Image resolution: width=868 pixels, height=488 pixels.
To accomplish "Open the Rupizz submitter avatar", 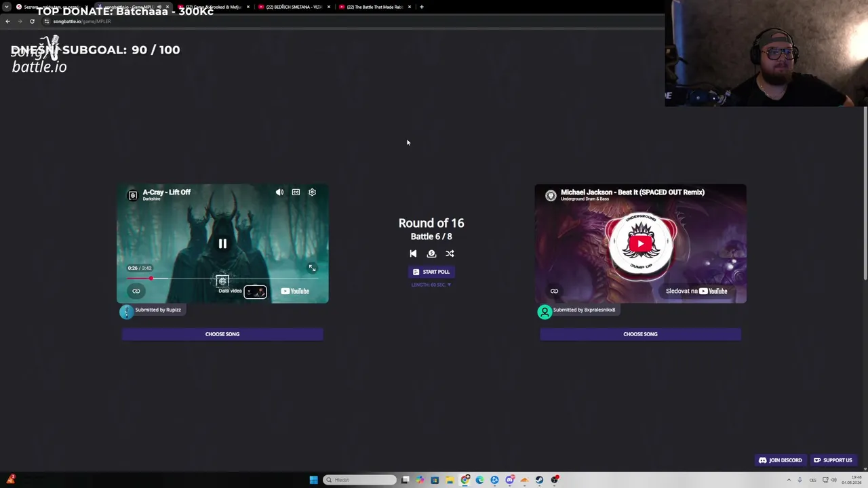I will pyautogui.click(x=126, y=312).
